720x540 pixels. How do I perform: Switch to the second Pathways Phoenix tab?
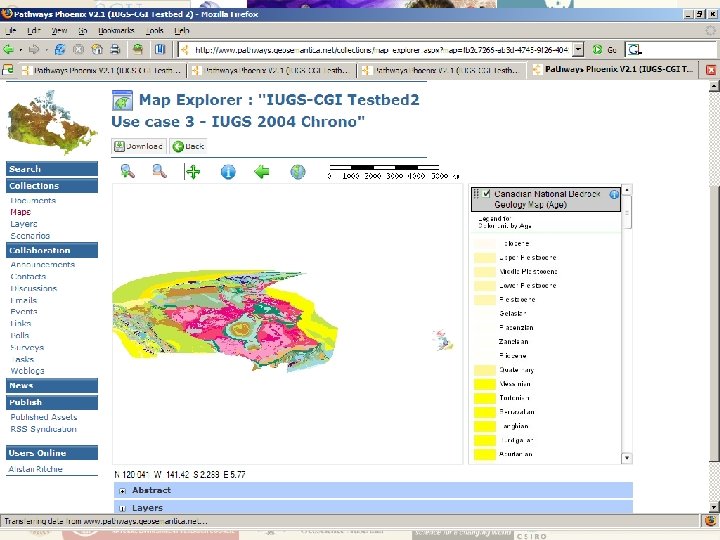pyautogui.click(x=273, y=70)
